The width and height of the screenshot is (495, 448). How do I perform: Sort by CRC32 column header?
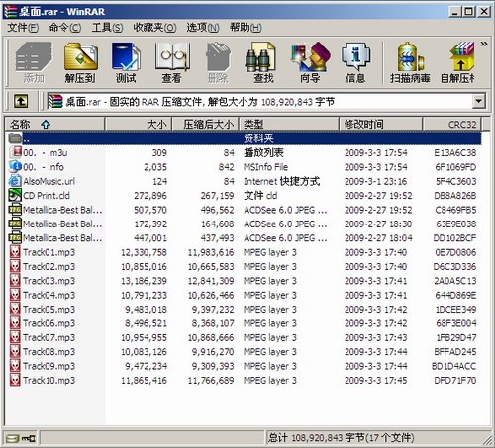coord(451,125)
